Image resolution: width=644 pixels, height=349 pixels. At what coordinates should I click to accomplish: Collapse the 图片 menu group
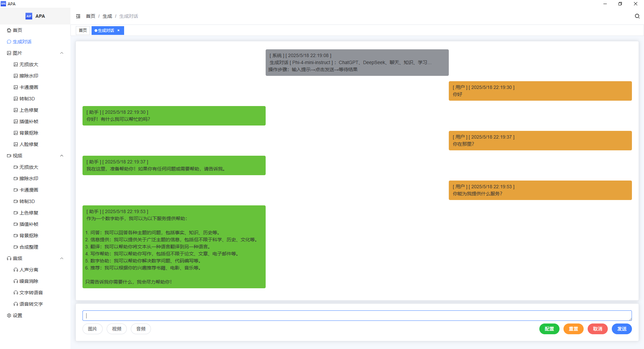(x=35, y=53)
